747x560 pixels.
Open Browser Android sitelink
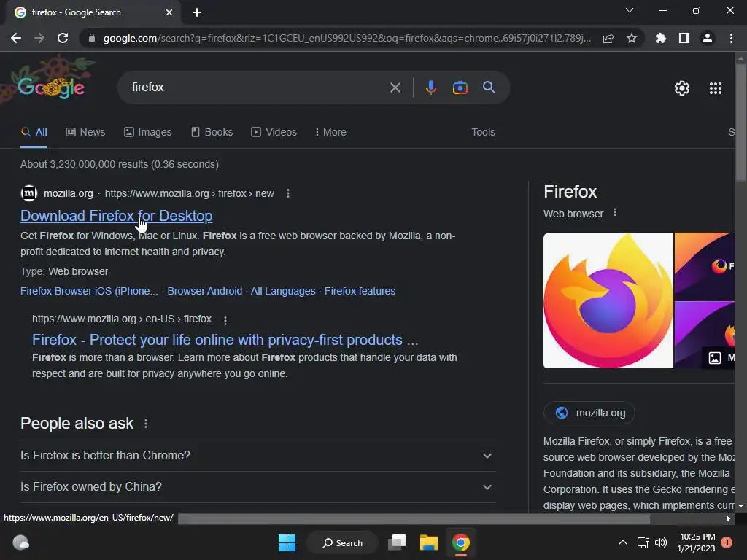(204, 291)
